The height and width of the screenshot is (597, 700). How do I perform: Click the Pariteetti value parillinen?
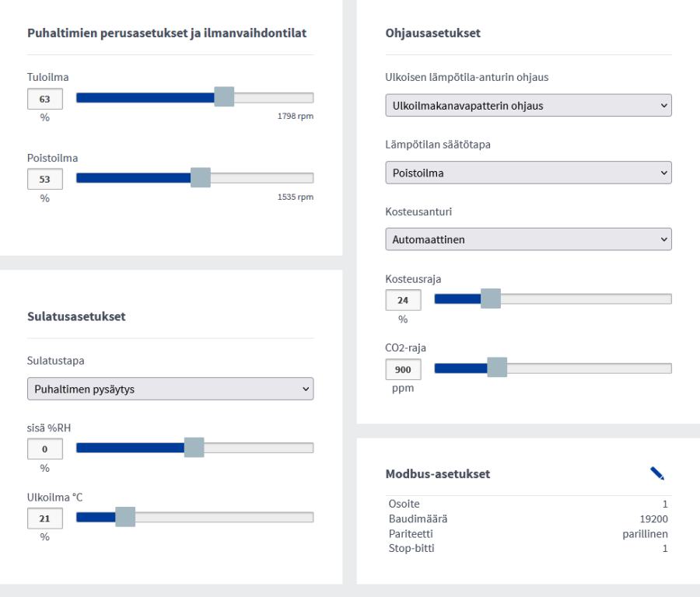tap(645, 534)
